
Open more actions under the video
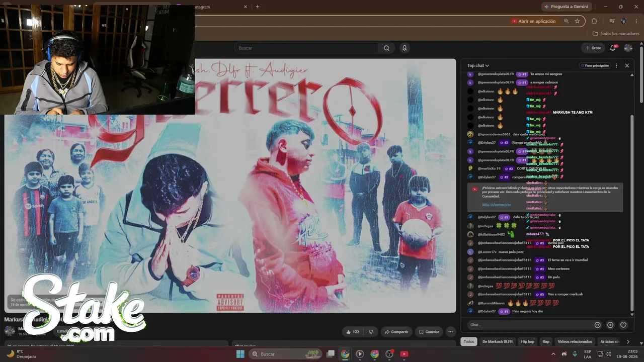[451, 332]
